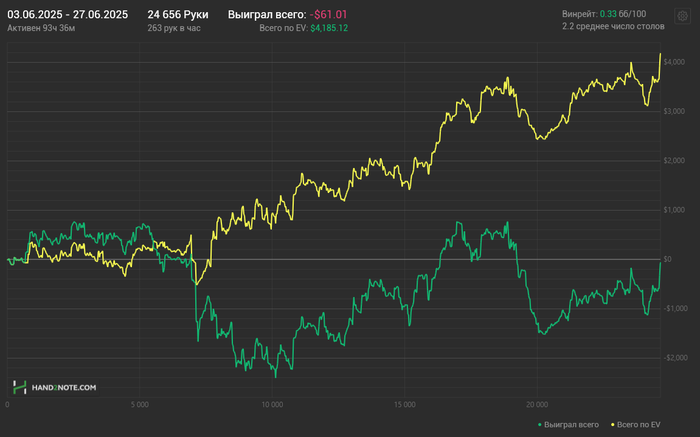
Task: Click the winrate value '0.33 бб/100'
Action: click(x=623, y=14)
